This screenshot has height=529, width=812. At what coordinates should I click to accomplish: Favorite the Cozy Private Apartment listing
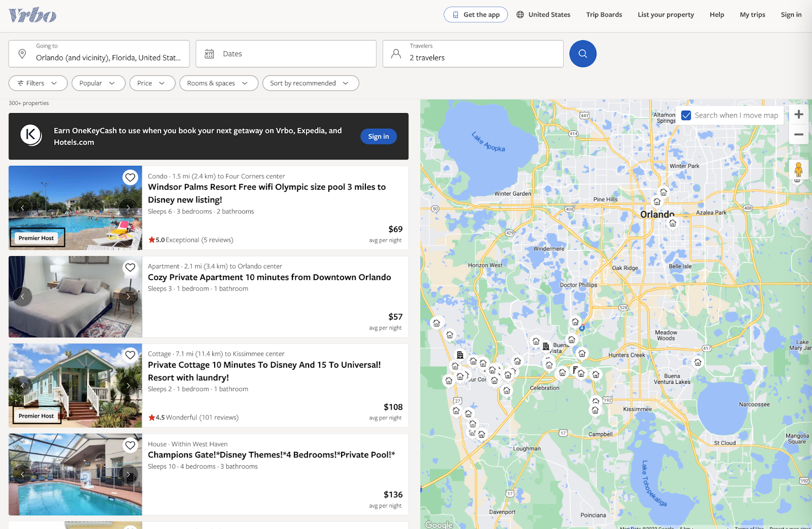coord(130,267)
